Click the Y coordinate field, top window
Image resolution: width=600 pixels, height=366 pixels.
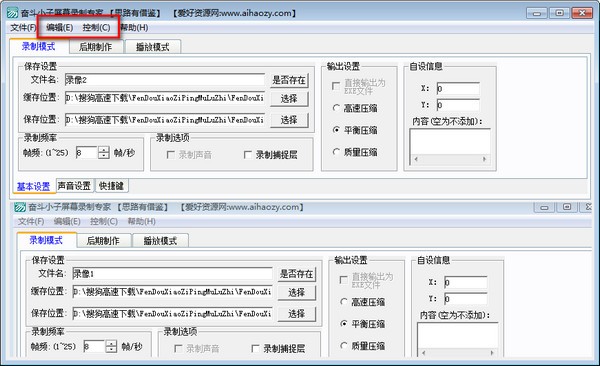[458, 105]
